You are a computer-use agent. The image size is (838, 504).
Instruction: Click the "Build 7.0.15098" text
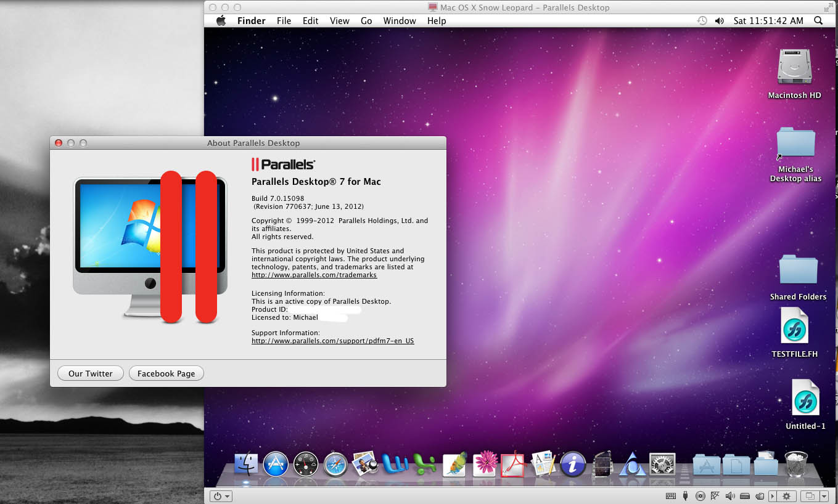(x=278, y=198)
